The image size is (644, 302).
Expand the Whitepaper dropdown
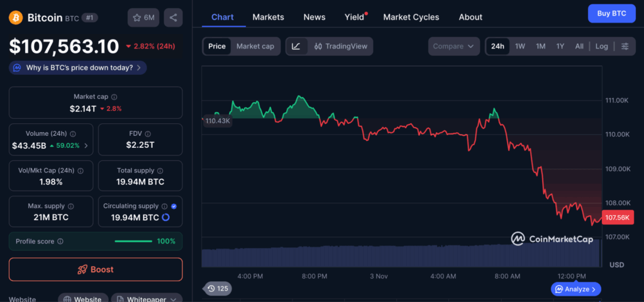click(x=147, y=299)
